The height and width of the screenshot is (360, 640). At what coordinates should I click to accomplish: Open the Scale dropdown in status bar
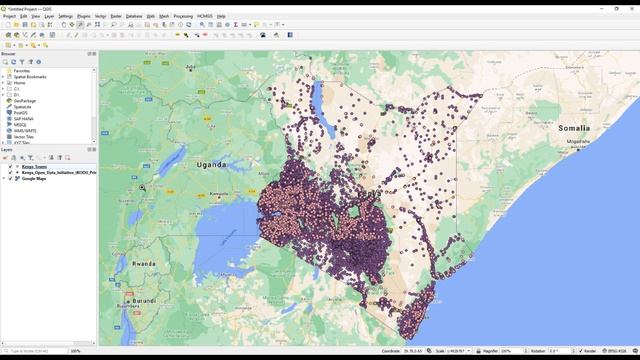click(469, 351)
